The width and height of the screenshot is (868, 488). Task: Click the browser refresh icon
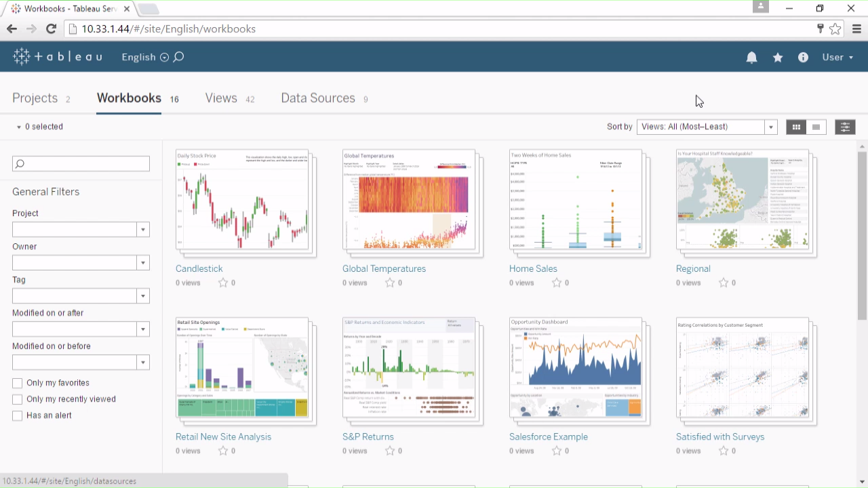point(51,28)
